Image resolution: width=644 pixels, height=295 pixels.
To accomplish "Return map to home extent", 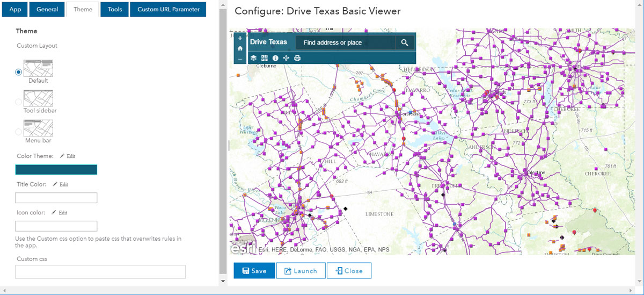I will click(x=240, y=48).
